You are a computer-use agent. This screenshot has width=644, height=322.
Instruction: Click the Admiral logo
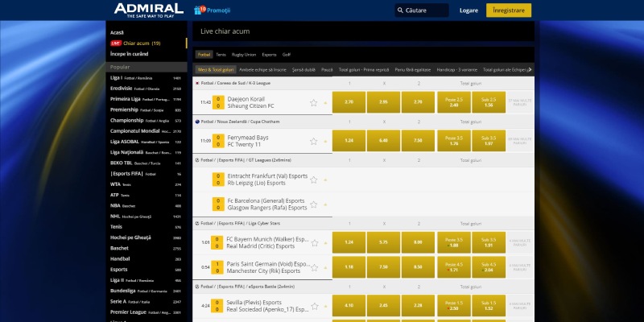coord(148,10)
